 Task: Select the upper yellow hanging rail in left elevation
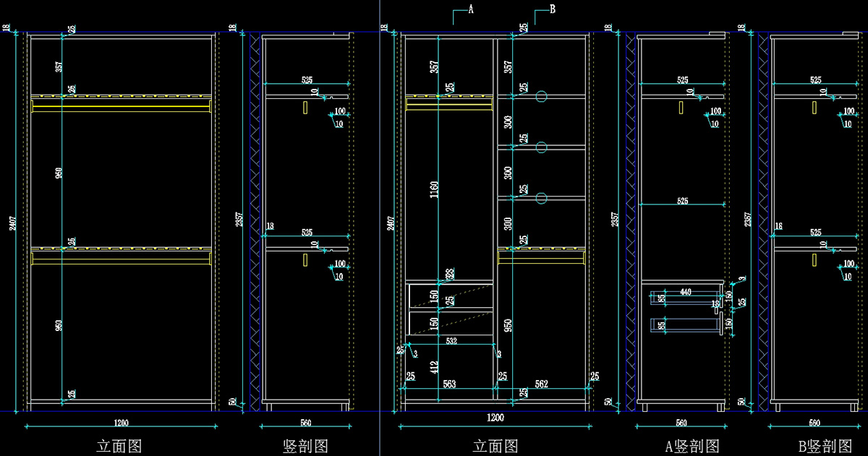pos(121,107)
